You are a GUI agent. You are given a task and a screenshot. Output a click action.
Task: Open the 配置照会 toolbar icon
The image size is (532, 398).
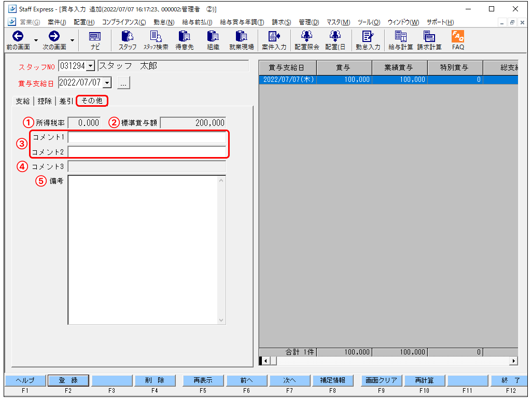click(x=306, y=36)
